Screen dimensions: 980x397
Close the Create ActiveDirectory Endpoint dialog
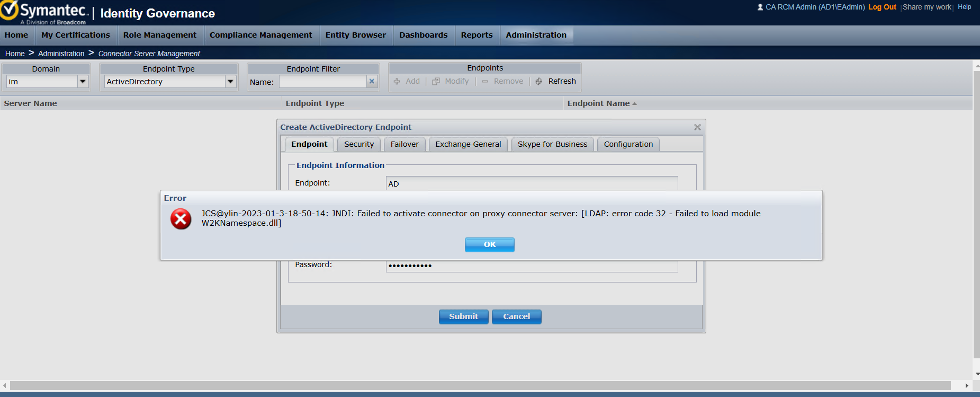click(x=697, y=127)
